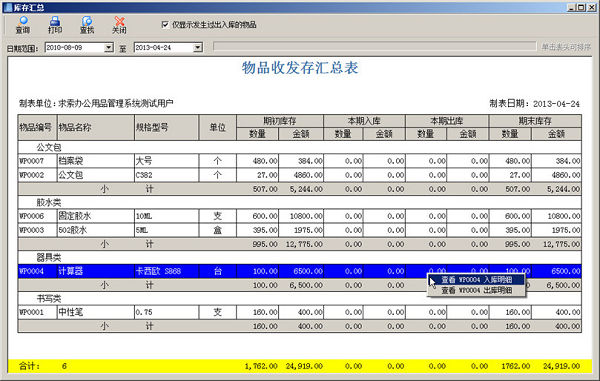Image resolution: width=600 pixels, height=381 pixels.
Task: Maximize the 库存汇总 window
Action: (580, 7)
